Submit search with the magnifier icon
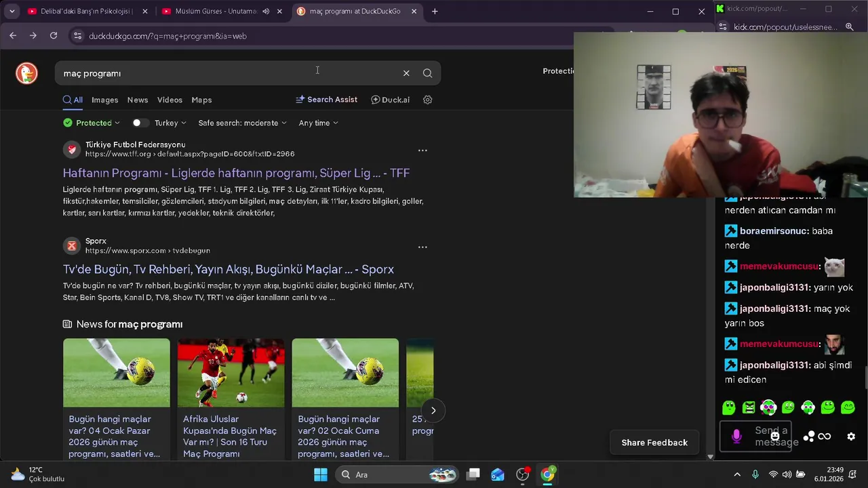Viewport: 868px width, 488px height. coord(427,73)
